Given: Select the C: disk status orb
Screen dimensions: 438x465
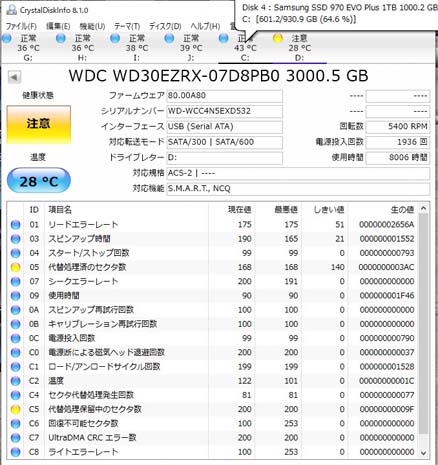Looking at the screenshot, I should tap(224, 38).
